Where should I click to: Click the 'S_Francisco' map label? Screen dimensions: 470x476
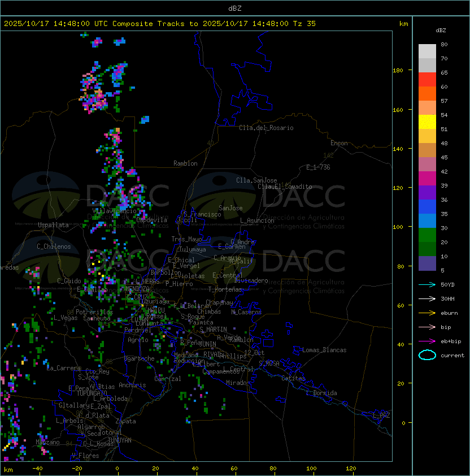pos(202,214)
